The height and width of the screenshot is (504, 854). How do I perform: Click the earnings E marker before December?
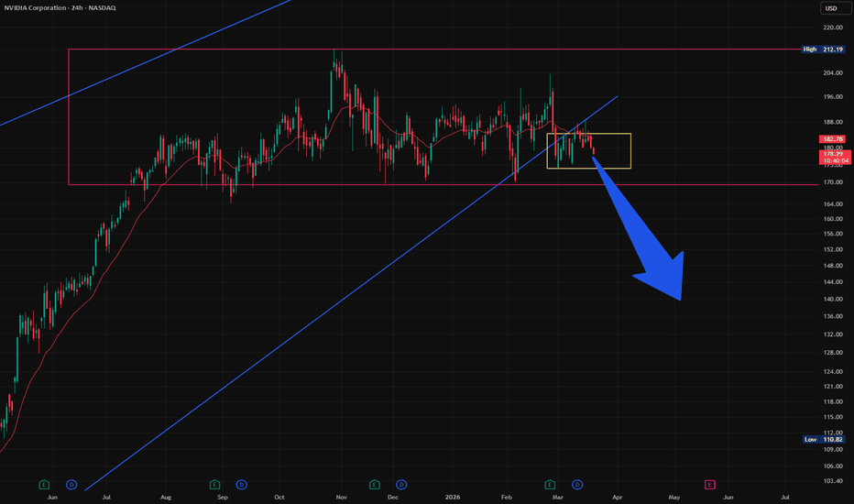[x=374, y=483]
